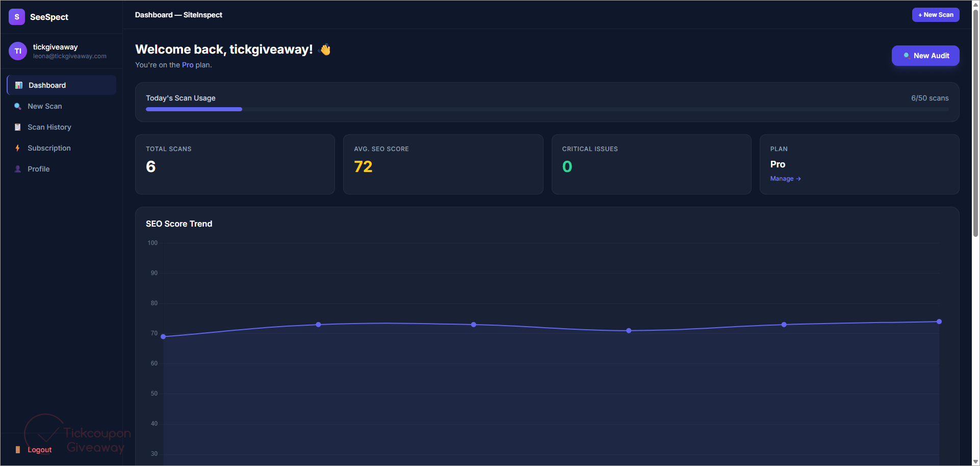Screen dimensions: 980x466
Task: Click the waving hand emoji
Action: pos(325,50)
